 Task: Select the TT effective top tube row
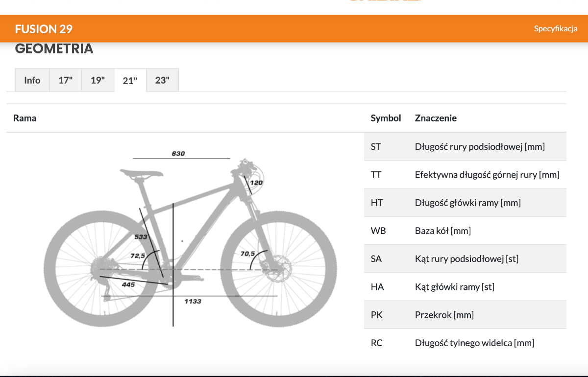pos(465,174)
